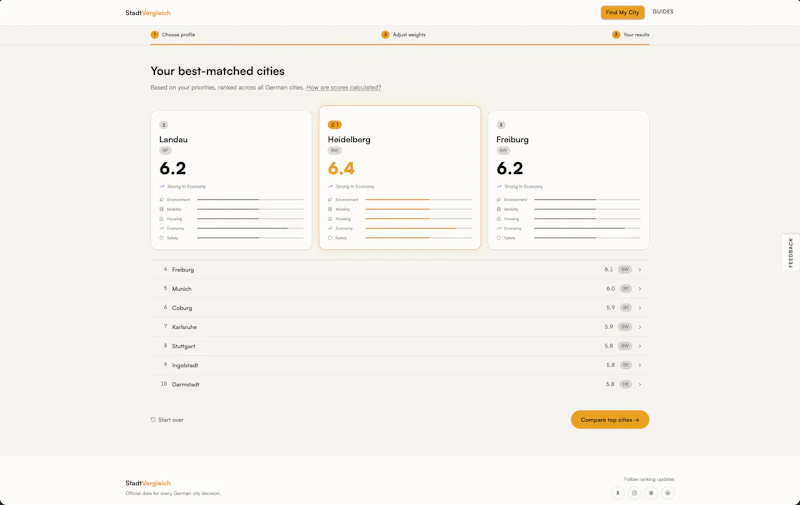Click the Strong in Economy icon on Freiburg card
The width and height of the screenshot is (800, 505).
point(499,186)
